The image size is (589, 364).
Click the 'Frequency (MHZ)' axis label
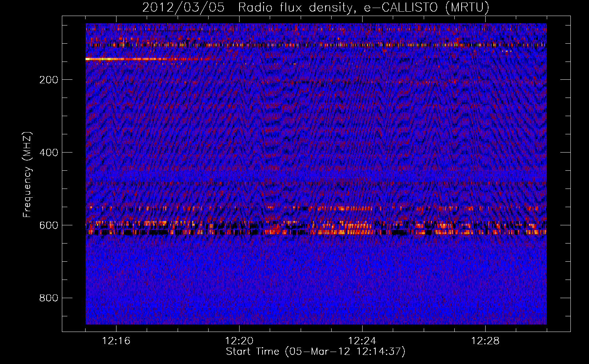pyautogui.click(x=27, y=175)
